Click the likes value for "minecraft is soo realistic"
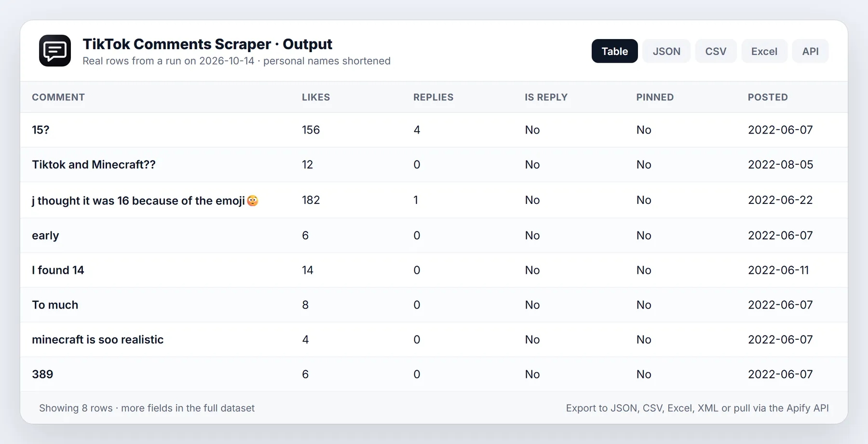This screenshot has height=444, width=868. [305, 340]
